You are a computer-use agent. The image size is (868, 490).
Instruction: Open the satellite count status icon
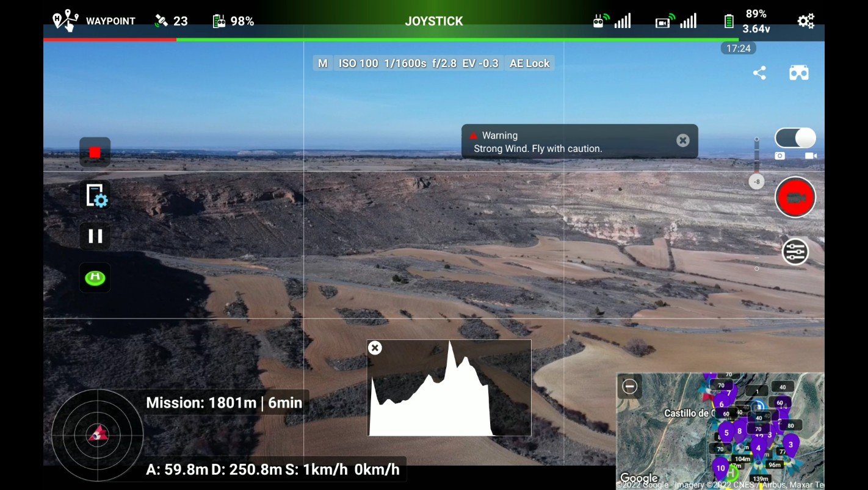point(162,20)
